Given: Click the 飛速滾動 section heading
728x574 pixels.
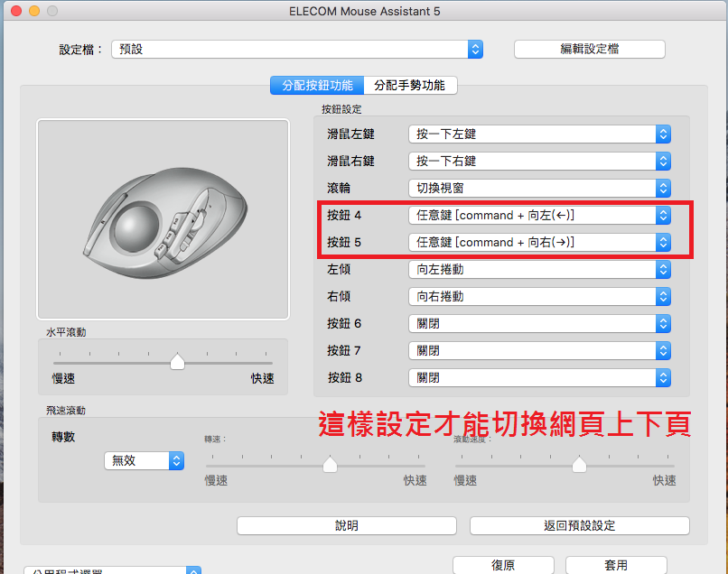Looking at the screenshot, I should [x=66, y=411].
